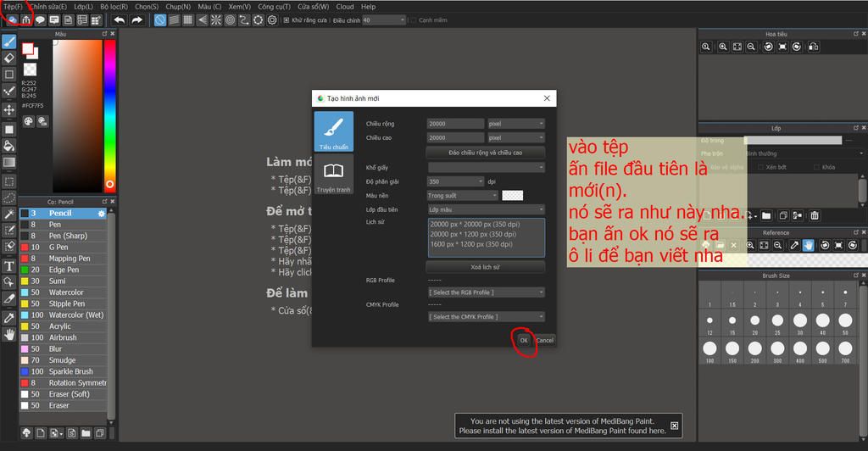Viewport: 868px width, 451px height.
Task: Add a layer folder in Layer panel
Action: (x=766, y=215)
